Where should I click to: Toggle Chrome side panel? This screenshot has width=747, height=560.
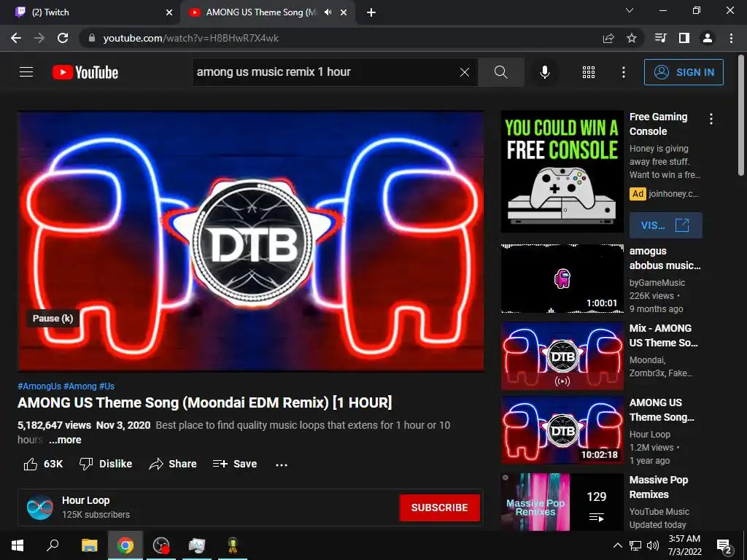[x=684, y=38]
